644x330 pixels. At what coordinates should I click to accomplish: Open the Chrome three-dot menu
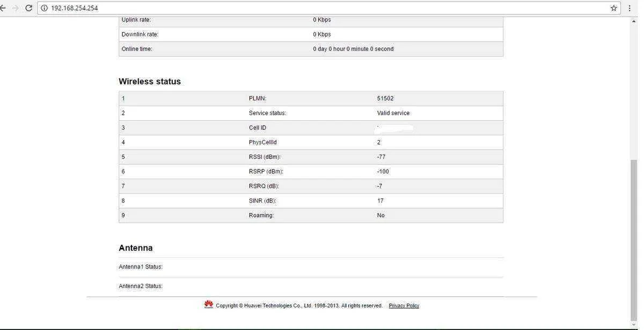630,8
